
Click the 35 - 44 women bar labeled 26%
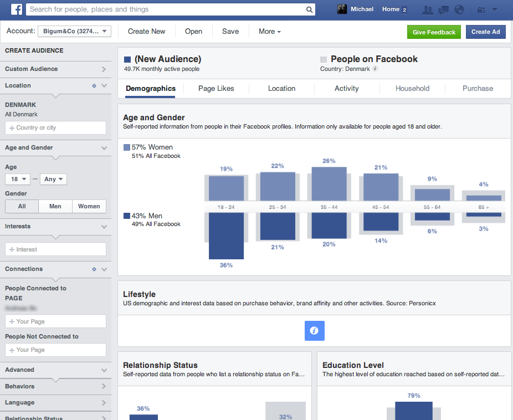329,184
